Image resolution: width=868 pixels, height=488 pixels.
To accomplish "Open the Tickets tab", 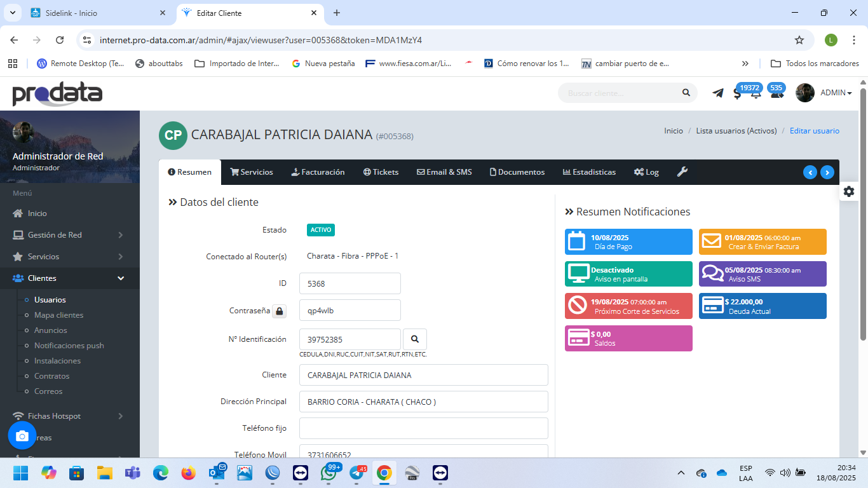I will tap(381, 172).
